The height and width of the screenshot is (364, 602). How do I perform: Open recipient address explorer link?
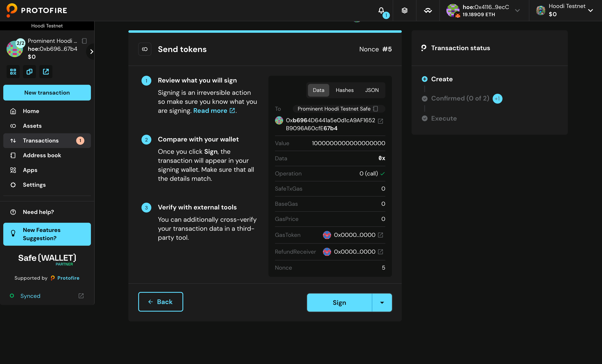[380, 121]
